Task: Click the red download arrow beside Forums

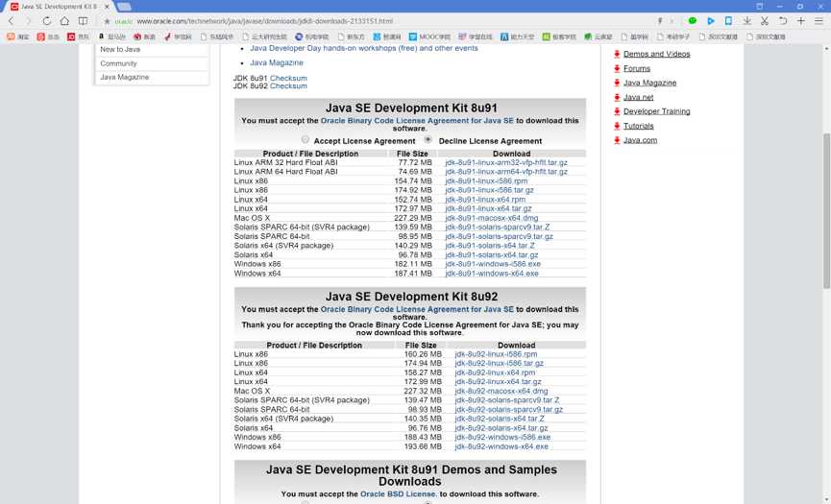Action: [617, 68]
